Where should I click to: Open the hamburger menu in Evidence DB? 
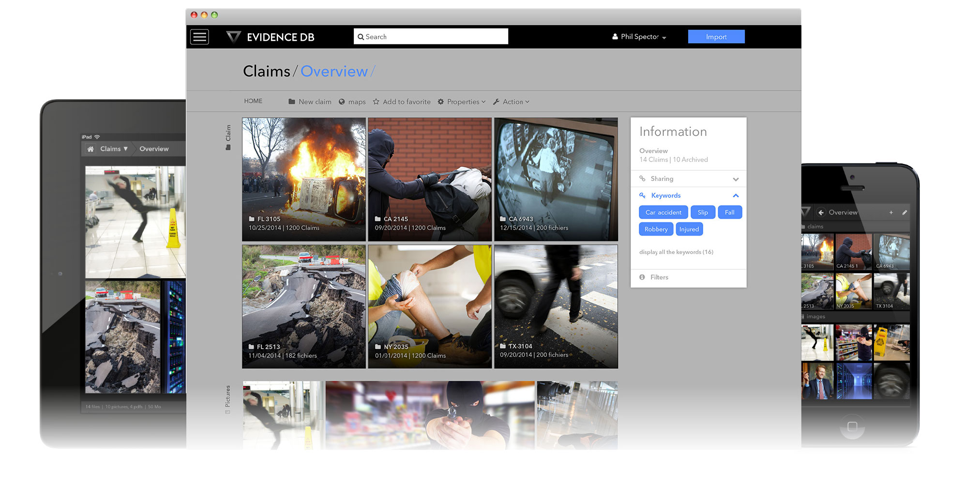click(x=199, y=37)
